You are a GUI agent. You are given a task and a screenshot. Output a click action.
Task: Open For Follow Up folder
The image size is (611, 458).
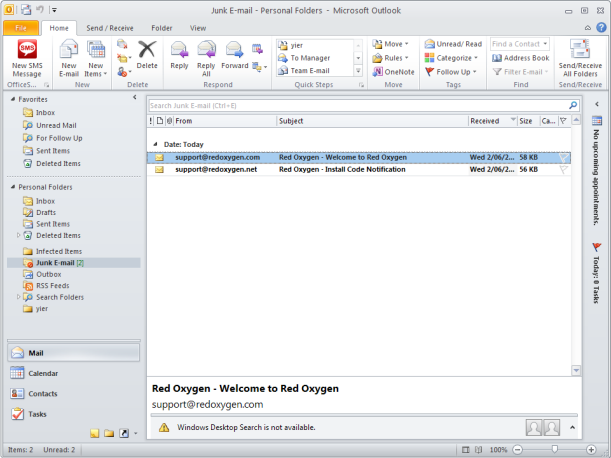pos(59,138)
